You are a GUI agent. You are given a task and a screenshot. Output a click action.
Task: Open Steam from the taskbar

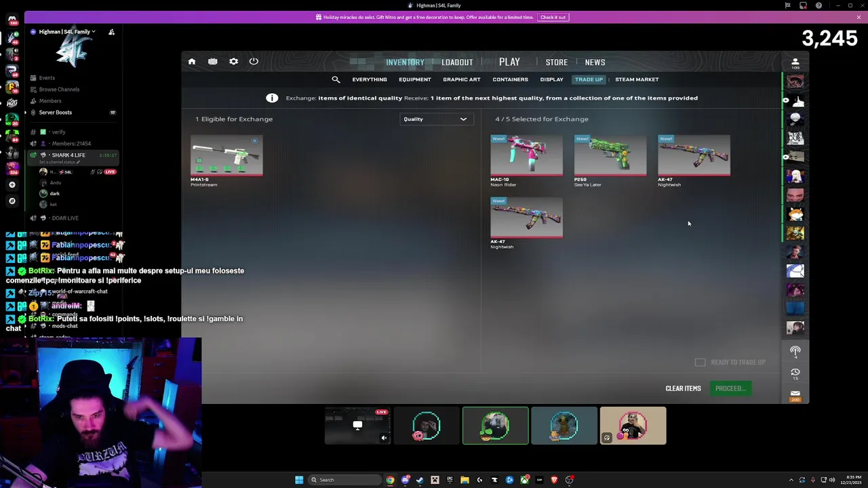click(x=420, y=480)
